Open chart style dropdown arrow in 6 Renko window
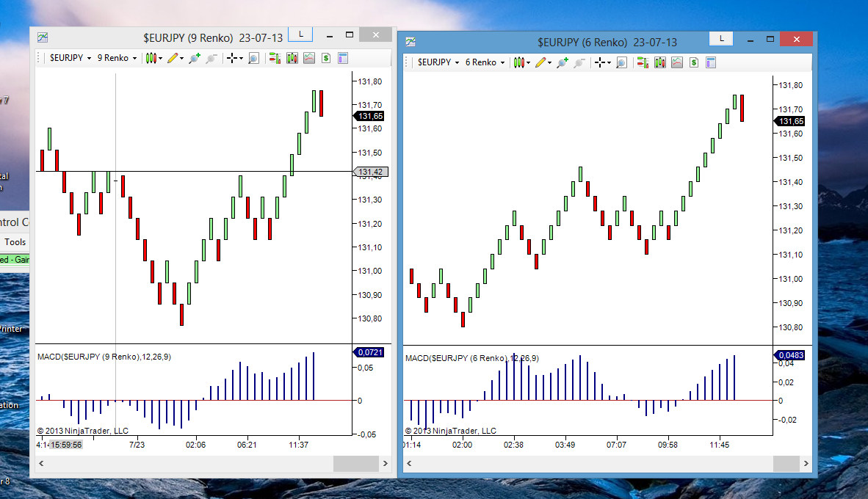 [529, 62]
